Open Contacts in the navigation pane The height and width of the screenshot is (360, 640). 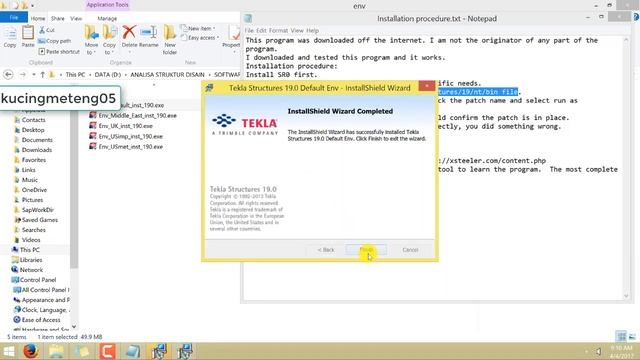(x=33, y=120)
